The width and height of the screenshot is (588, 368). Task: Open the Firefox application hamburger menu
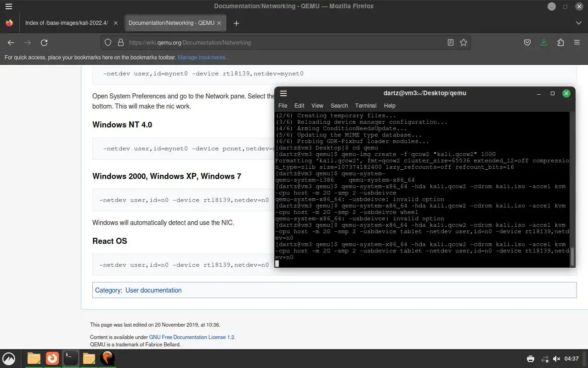(577, 42)
